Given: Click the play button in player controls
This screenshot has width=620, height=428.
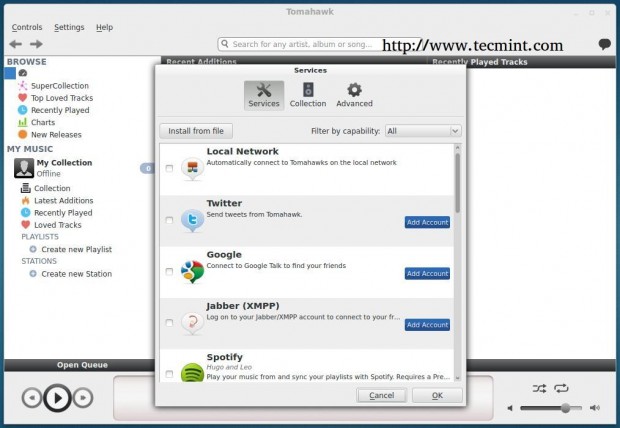Looking at the screenshot, I should pos(57,398).
